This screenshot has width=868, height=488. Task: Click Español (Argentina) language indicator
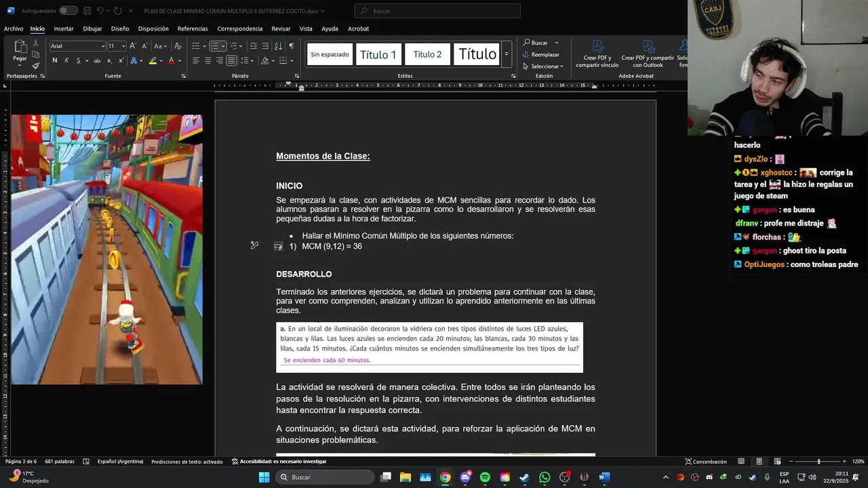click(x=120, y=462)
